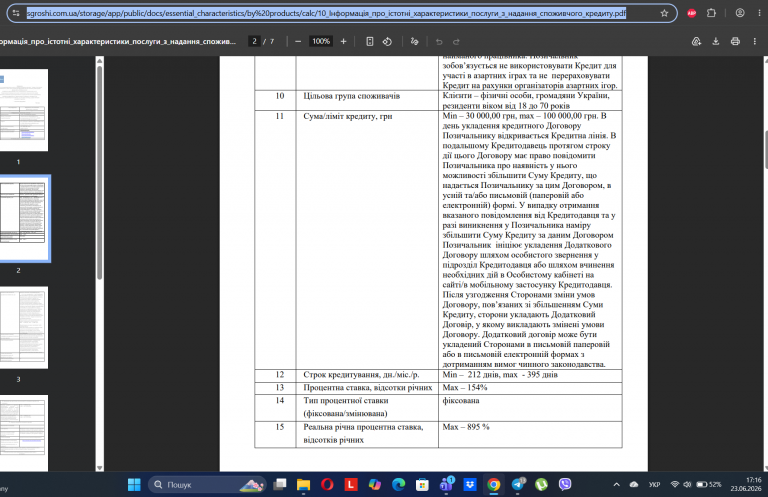Image resolution: width=768 pixels, height=497 pixels.
Task: Open uTorrent from the taskbar
Action: click(x=541, y=485)
